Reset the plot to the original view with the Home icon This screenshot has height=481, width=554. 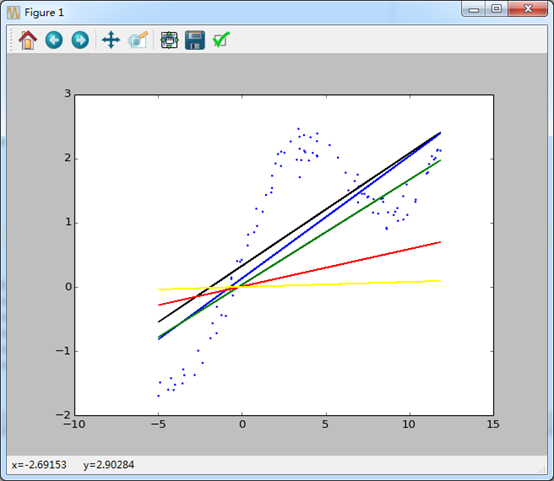click(28, 40)
